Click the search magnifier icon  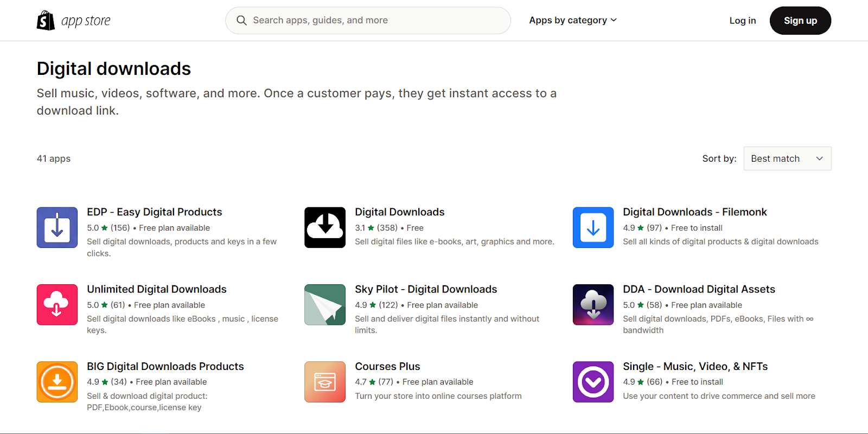pyautogui.click(x=241, y=21)
